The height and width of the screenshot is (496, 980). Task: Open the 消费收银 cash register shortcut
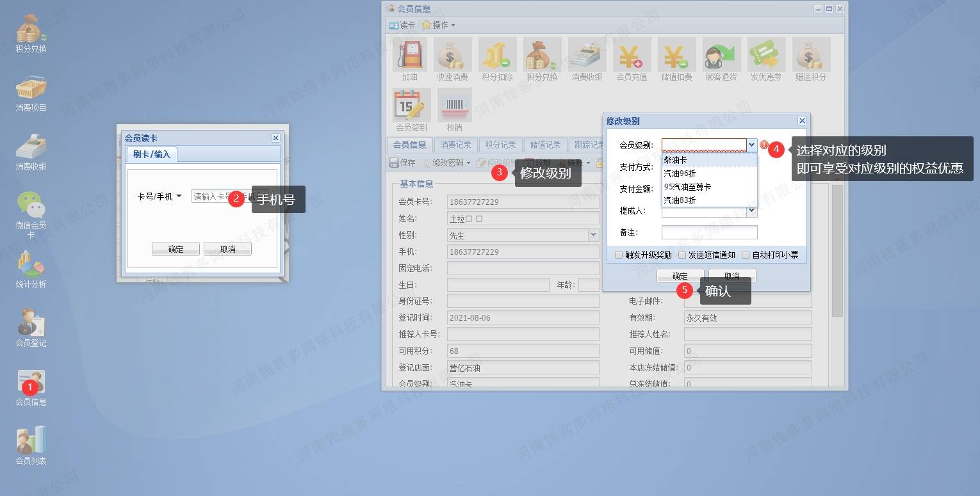coord(31,152)
